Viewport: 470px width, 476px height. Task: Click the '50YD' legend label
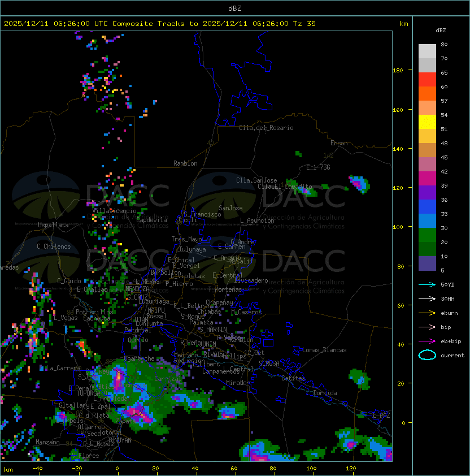coord(447,285)
